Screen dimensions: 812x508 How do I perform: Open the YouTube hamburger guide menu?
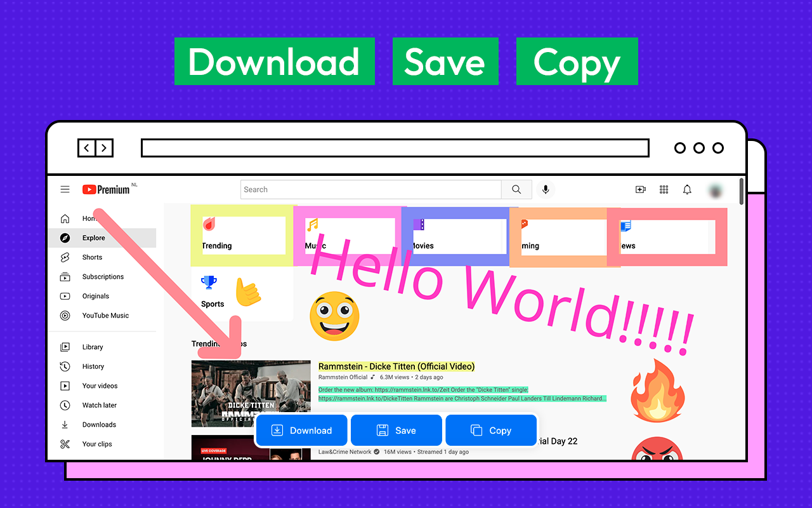coord(65,189)
